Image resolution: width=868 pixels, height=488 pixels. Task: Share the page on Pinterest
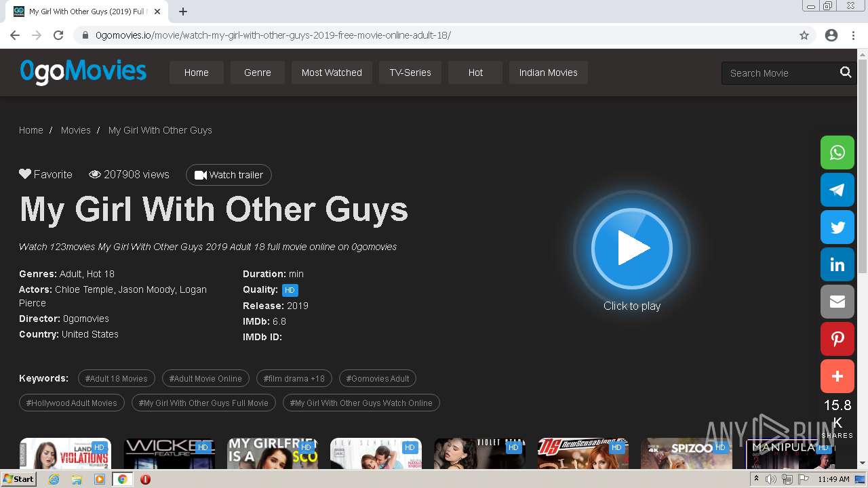837,339
